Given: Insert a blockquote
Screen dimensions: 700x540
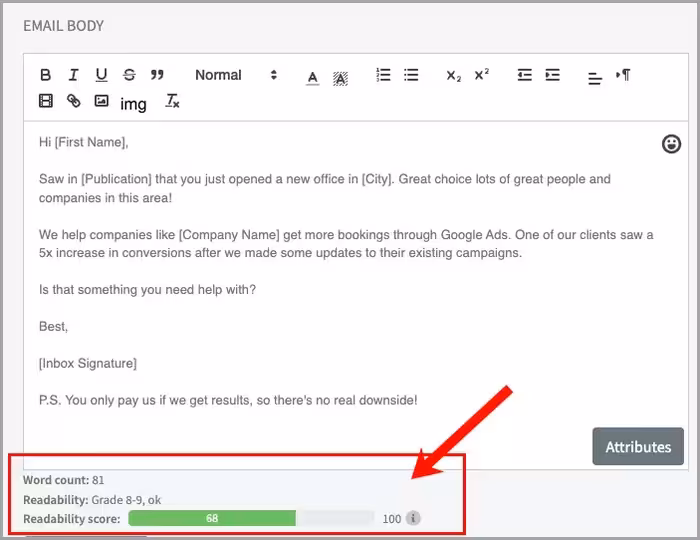Looking at the screenshot, I should pos(157,75).
